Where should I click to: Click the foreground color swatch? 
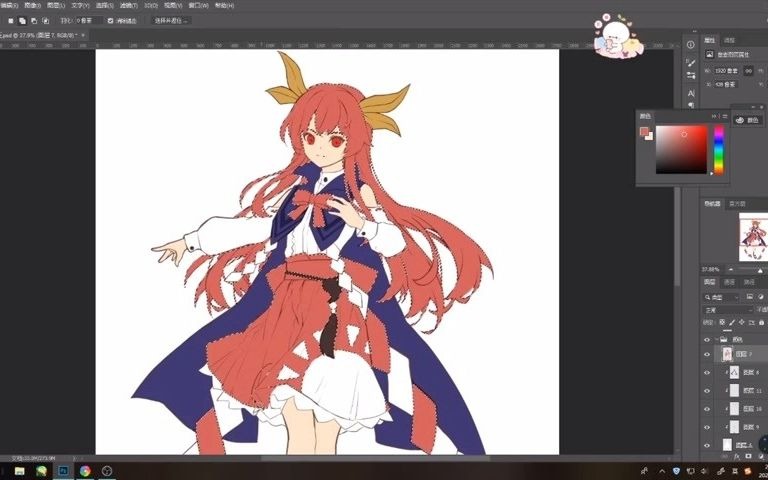point(644,131)
